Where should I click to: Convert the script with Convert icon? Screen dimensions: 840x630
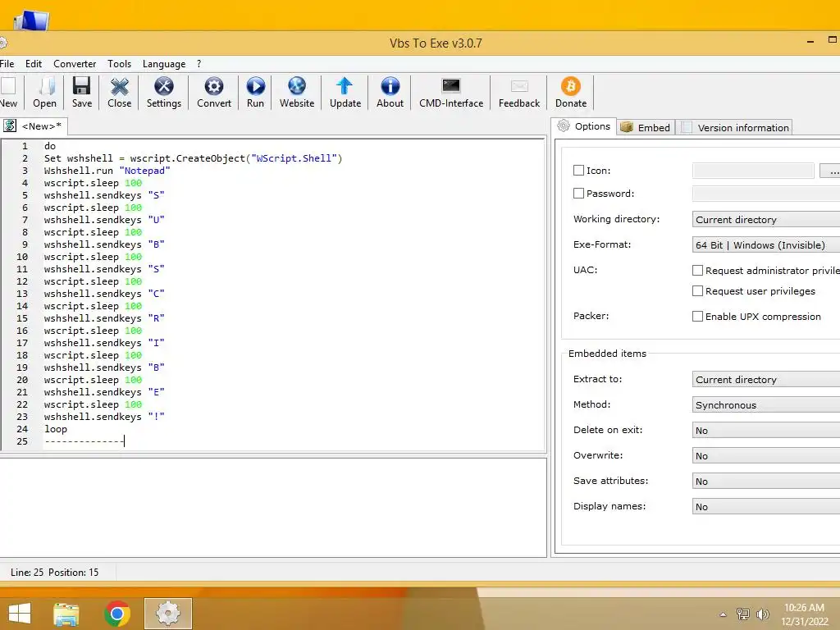pyautogui.click(x=214, y=92)
